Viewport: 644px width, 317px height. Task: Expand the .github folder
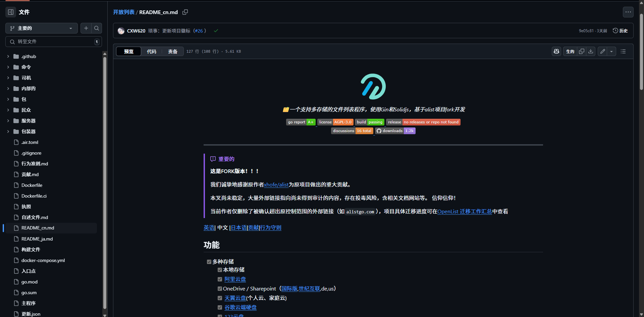[8, 56]
